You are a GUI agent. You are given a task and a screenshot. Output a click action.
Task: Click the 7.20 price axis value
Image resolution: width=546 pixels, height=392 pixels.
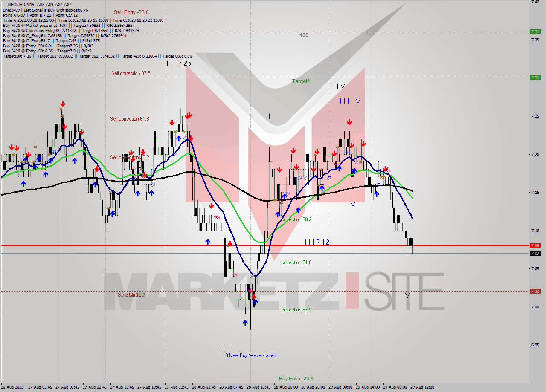pos(535,154)
